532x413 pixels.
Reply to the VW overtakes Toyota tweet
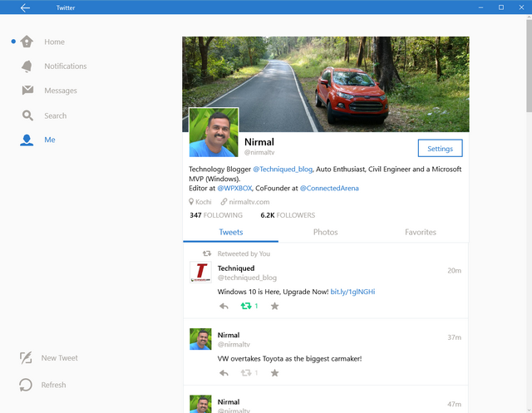click(224, 373)
